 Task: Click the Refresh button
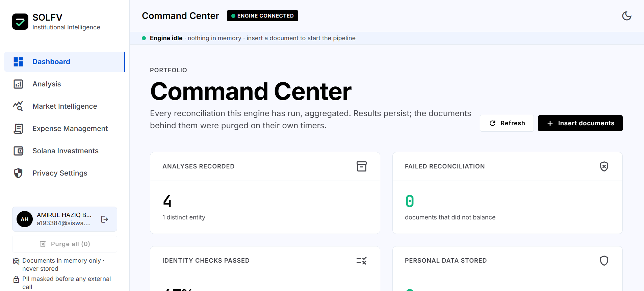pyautogui.click(x=507, y=123)
